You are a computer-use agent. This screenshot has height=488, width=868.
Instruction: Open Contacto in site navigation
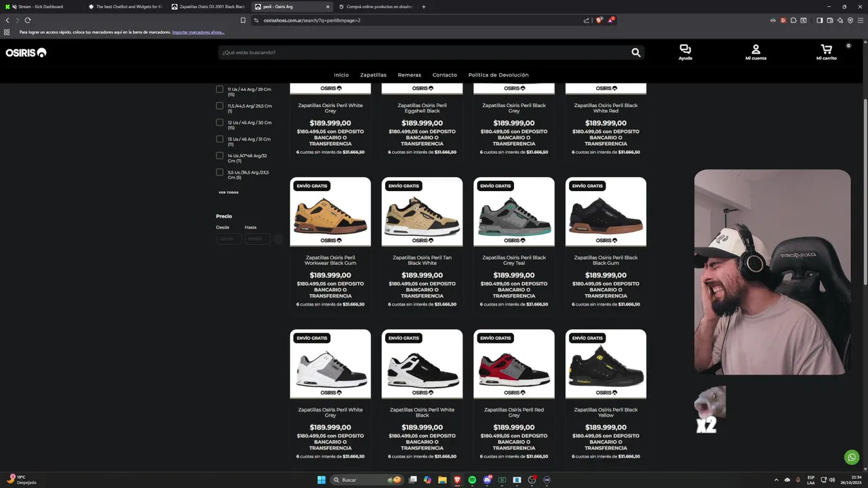tap(445, 75)
